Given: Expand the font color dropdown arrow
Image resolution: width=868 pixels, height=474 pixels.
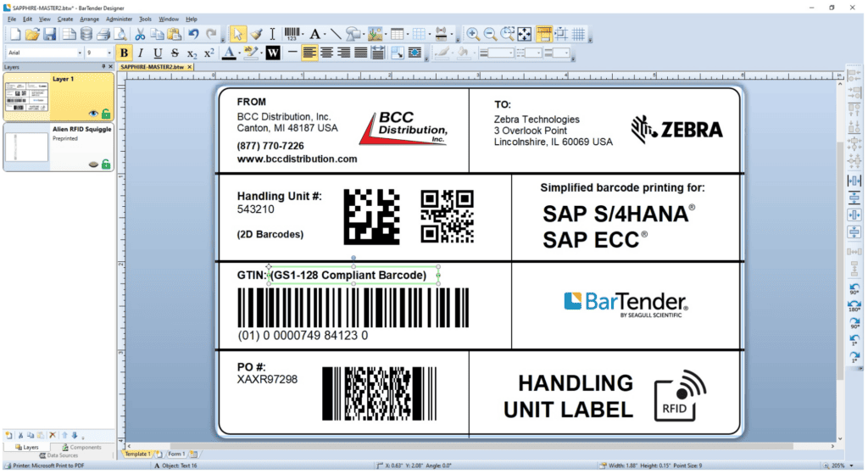Looking at the screenshot, I should coord(239,53).
